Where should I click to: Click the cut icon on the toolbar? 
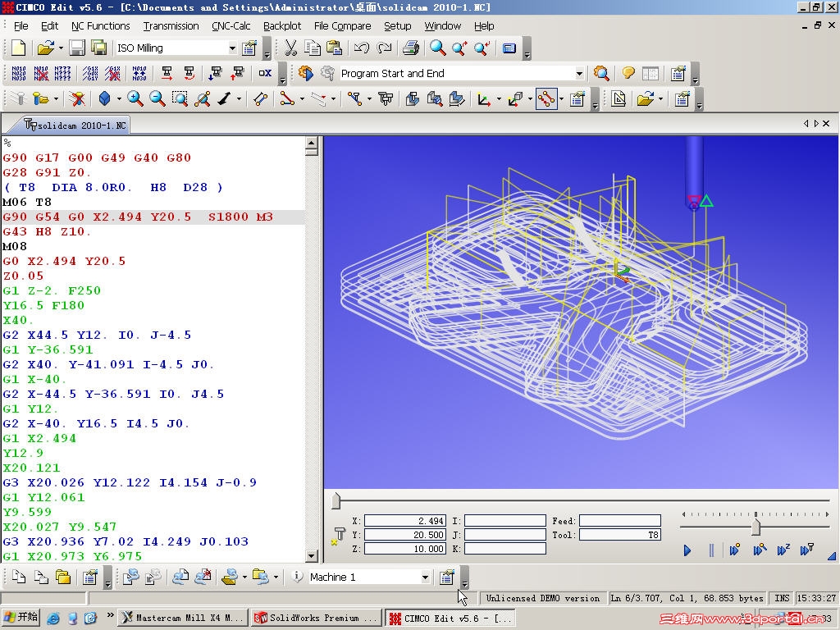tap(290, 48)
